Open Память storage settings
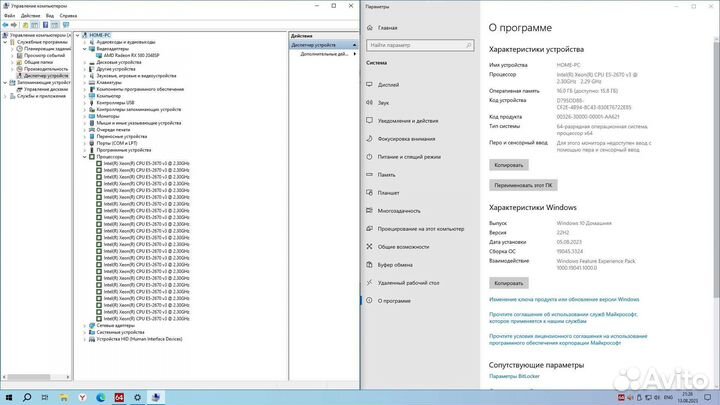The image size is (720, 405). click(x=386, y=175)
